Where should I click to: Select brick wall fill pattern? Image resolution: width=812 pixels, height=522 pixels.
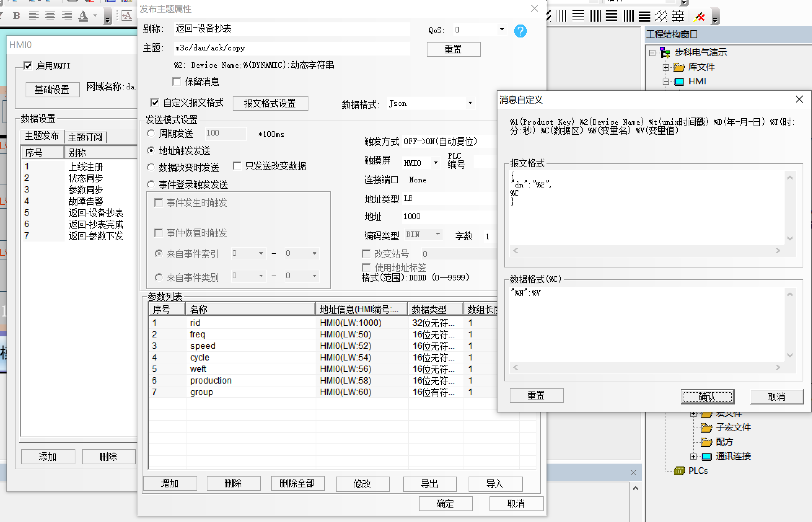pyautogui.click(x=678, y=16)
